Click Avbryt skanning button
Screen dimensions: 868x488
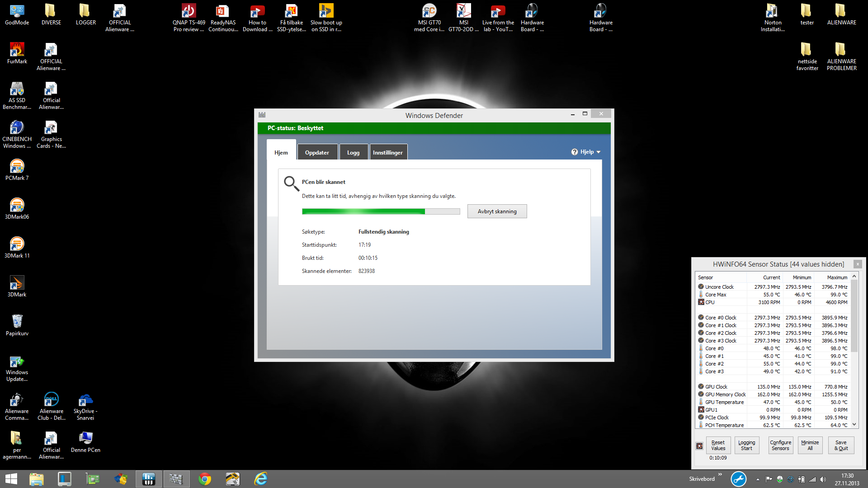click(x=497, y=211)
